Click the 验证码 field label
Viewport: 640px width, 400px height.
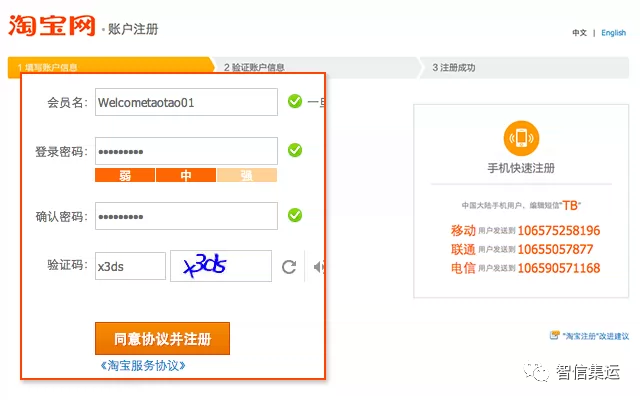[67, 265]
